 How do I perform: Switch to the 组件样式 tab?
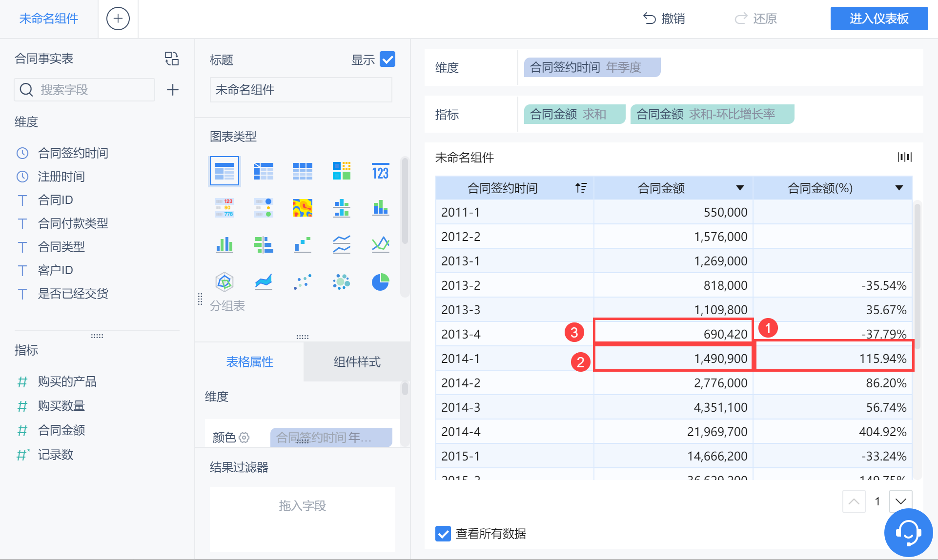tap(357, 362)
